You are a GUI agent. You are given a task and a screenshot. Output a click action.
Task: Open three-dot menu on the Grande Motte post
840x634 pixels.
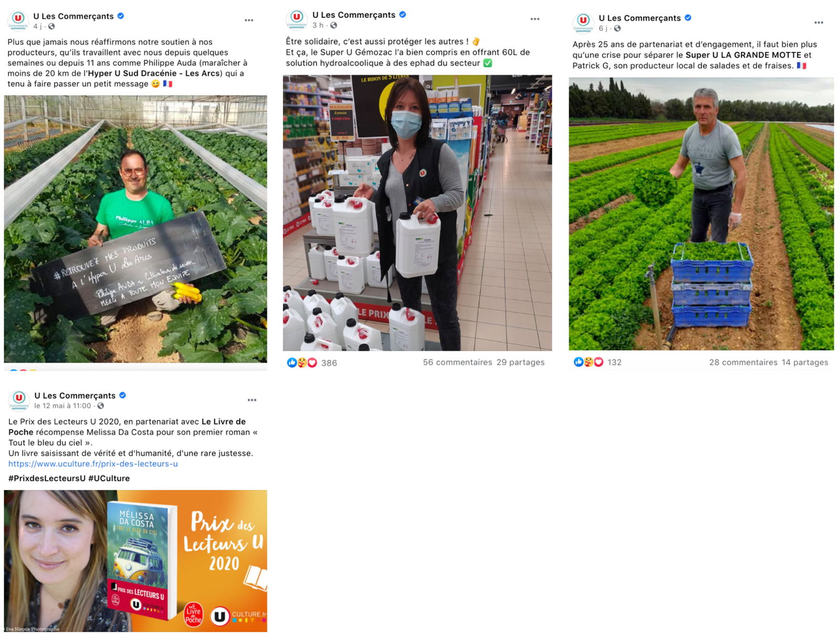pyautogui.click(x=818, y=23)
